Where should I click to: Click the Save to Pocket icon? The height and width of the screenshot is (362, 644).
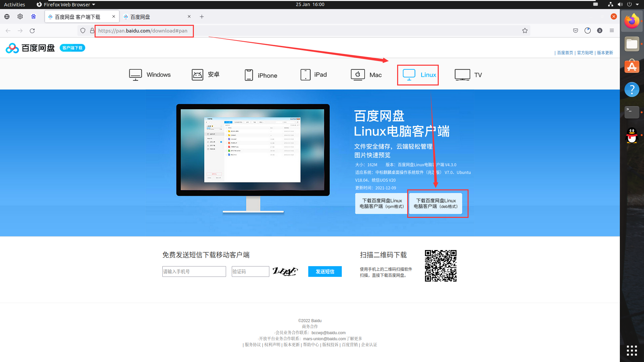click(576, 31)
